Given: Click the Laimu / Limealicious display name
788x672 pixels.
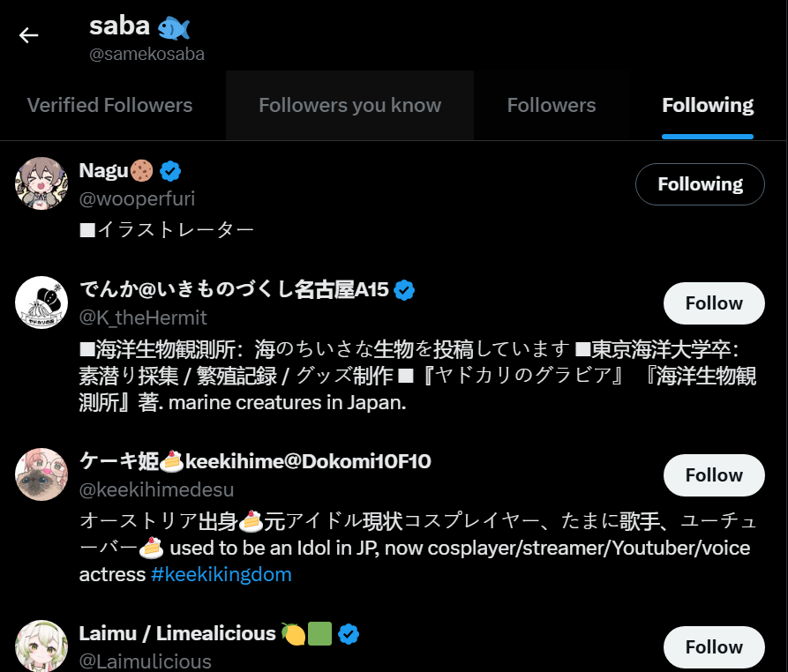Looking at the screenshot, I should click(177, 633).
